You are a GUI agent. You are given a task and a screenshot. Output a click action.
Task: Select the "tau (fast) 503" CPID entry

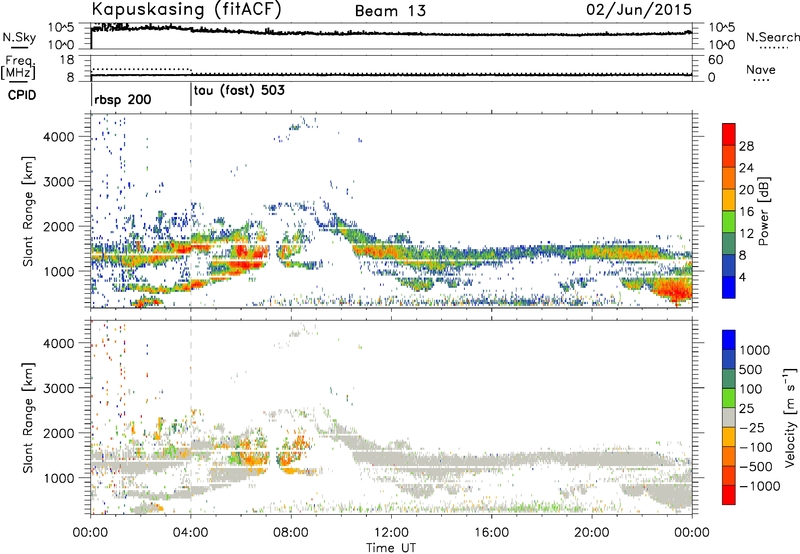point(239,91)
